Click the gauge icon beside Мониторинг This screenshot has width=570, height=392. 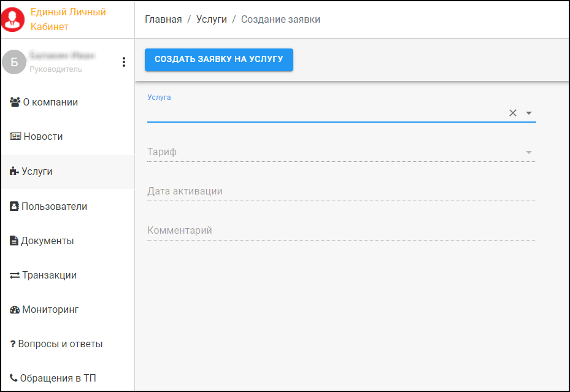click(x=15, y=310)
